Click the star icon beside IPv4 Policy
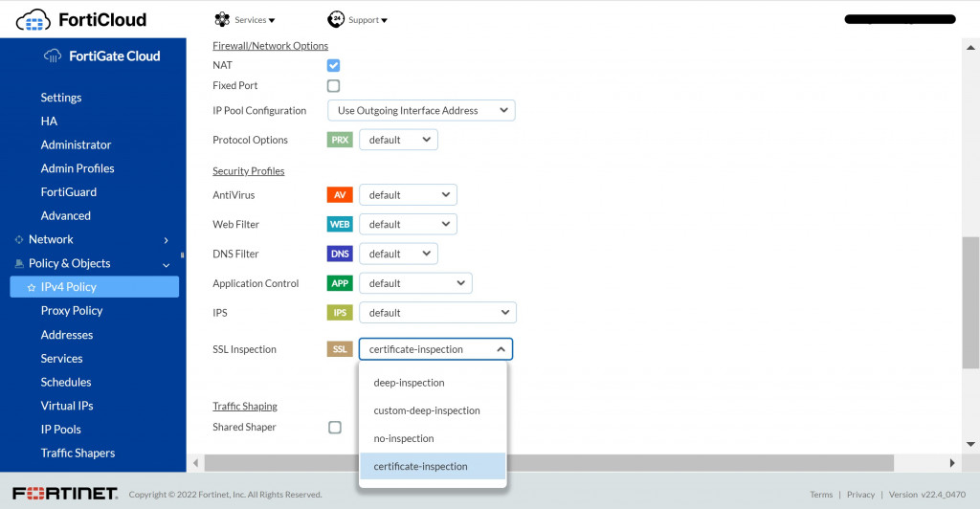This screenshot has height=509, width=980. click(x=32, y=287)
